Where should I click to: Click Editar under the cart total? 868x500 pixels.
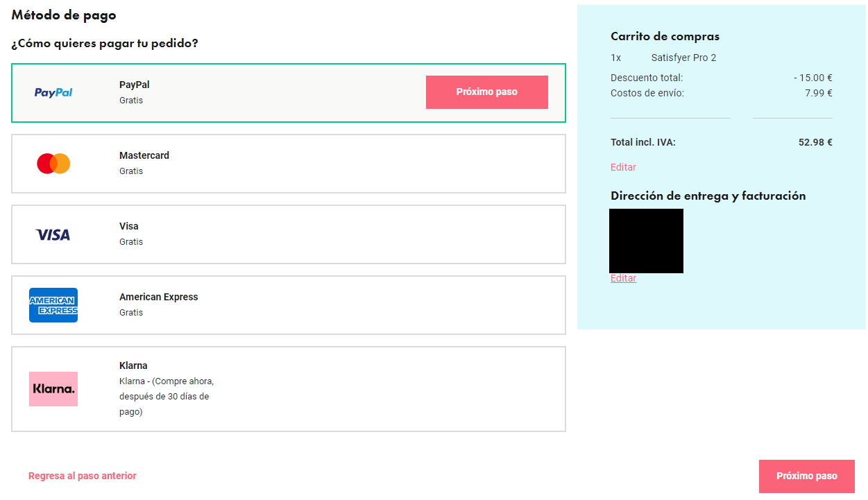tap(623, 167)
